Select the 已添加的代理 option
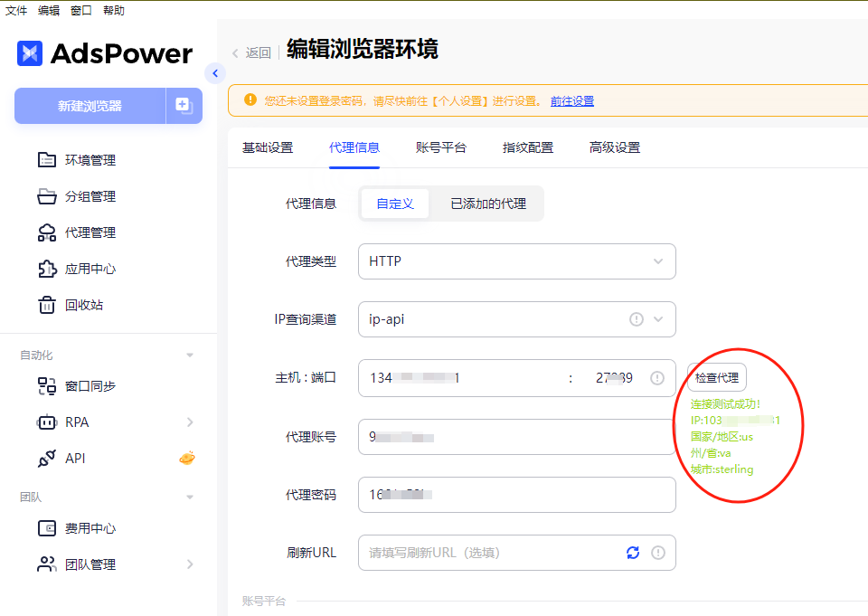The image size is (868, 616). [488, 204]
